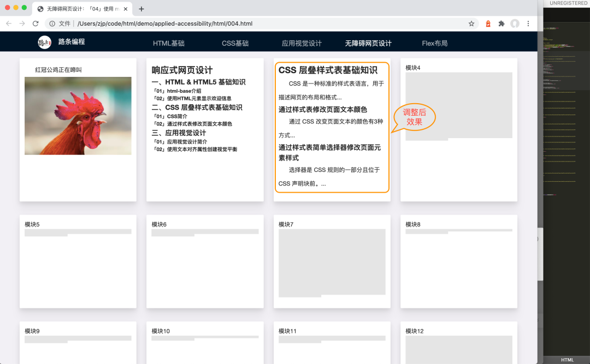This screenshot has width=590, height=364.
Task: Bookmark this page with the star icon
Action: tap(471, 23)
